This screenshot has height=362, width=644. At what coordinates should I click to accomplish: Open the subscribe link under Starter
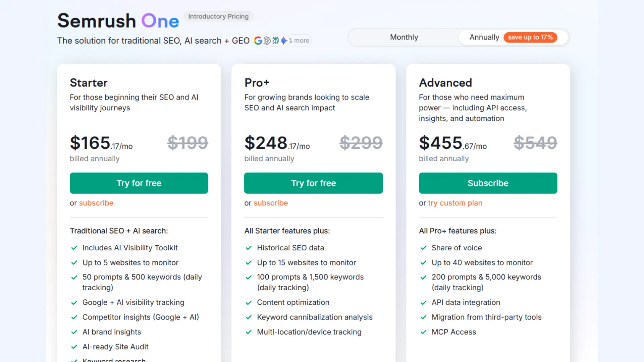click(96, 203)
